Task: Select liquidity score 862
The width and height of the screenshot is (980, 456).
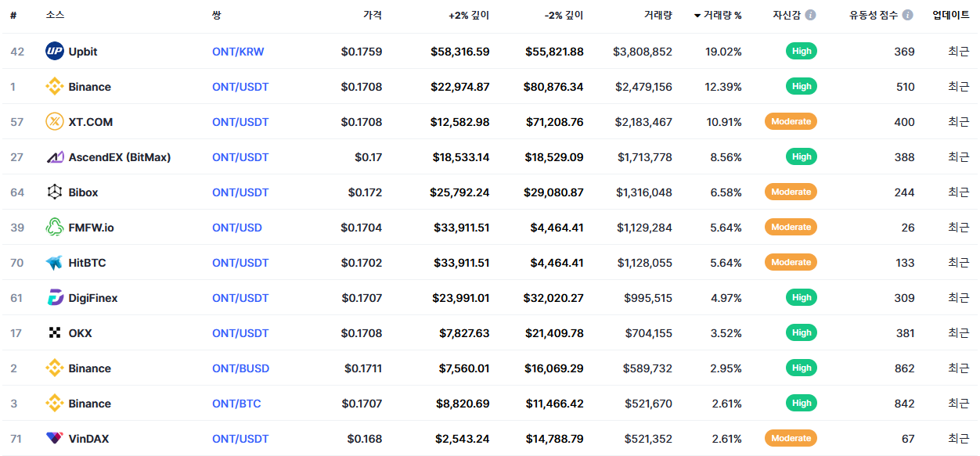Action: [x=905, y=368]
